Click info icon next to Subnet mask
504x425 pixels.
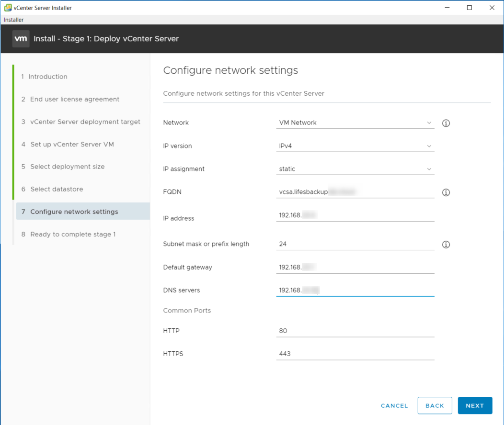pyautogui.click(x=446, y=245)
